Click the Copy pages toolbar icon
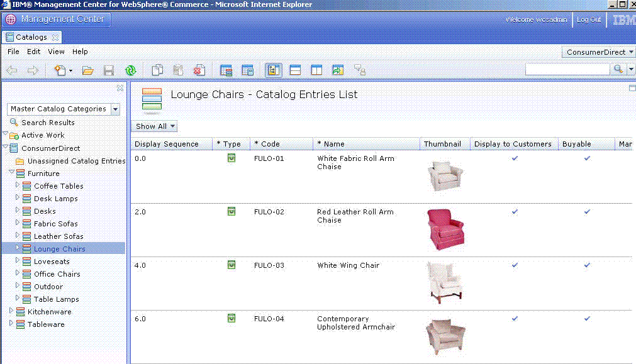The image size is (636, 364). click(x=157, y=70)
